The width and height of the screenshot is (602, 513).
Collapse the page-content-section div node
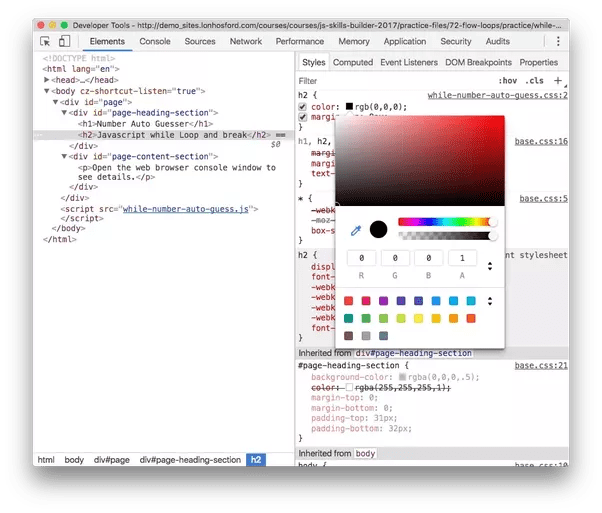pyautogui.click(x=64, y=156)
